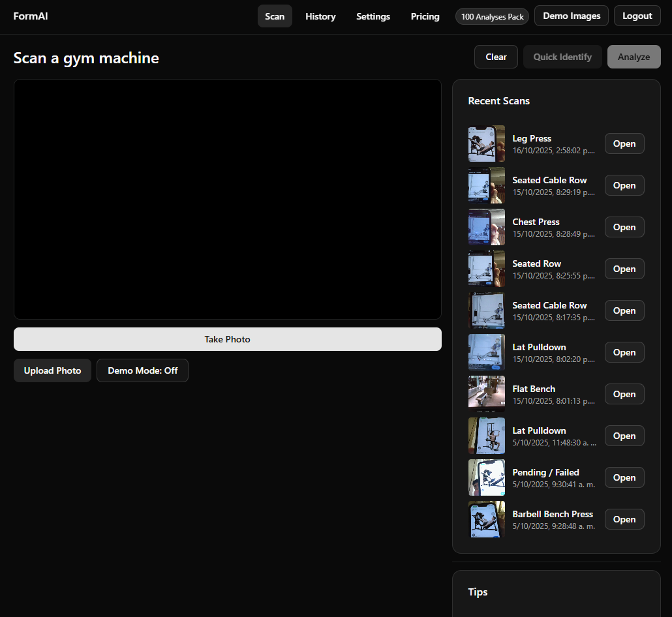Image resolution: width=672 pixels, height=617 pixels.
Task: Open Seated Cable Row scan from 8:17:35
Action: [624, 310]
